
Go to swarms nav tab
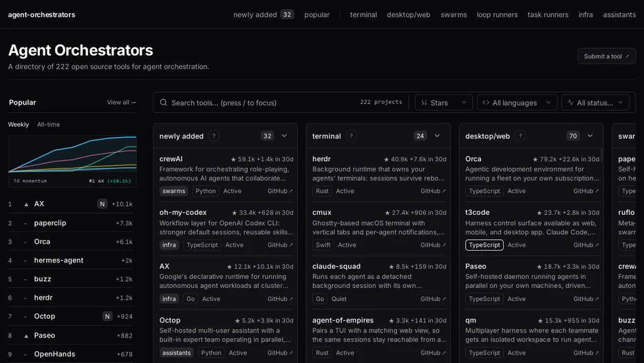454,14
